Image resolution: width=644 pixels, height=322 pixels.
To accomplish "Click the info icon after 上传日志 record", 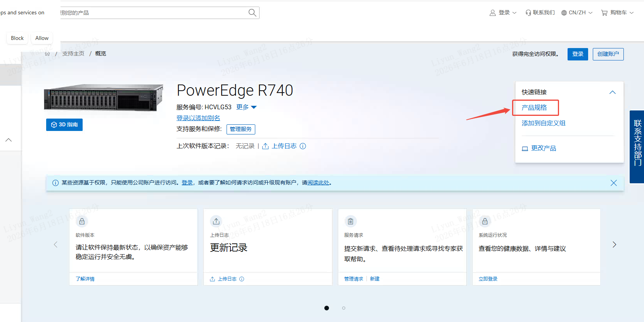I will click(303, 146).
